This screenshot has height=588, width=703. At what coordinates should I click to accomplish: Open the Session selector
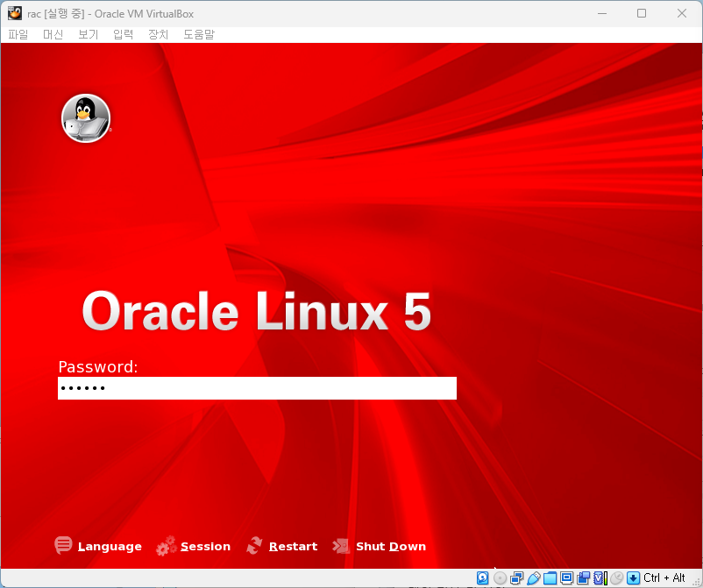(205, 546)
